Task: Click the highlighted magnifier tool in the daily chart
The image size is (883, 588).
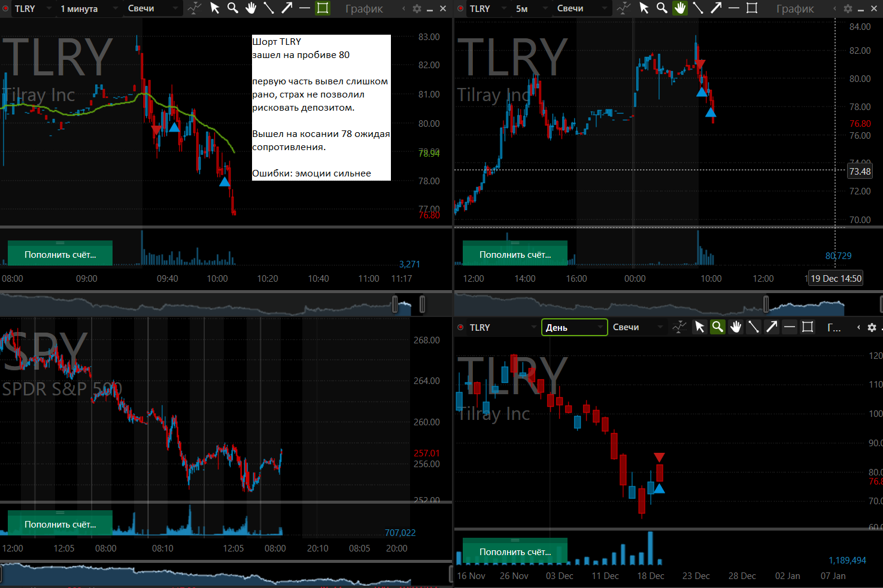Action: click(717, 327)
